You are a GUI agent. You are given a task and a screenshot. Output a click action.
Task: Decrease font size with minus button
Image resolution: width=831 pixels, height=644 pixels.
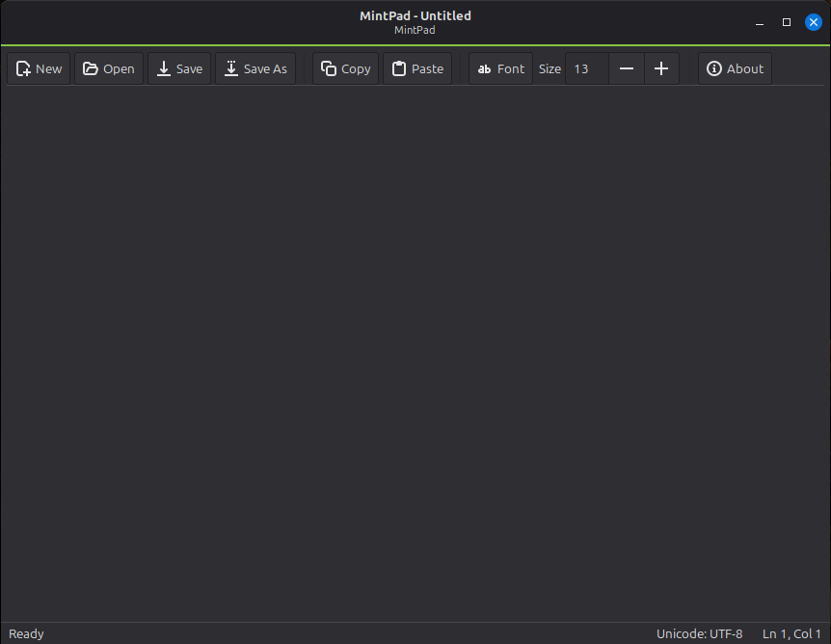(627, 68)
